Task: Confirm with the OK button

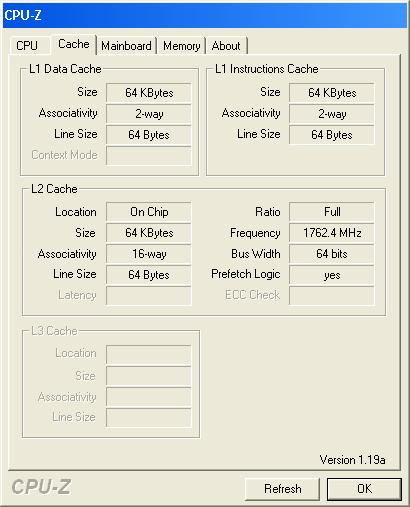Action: click(x=364, y=489)
